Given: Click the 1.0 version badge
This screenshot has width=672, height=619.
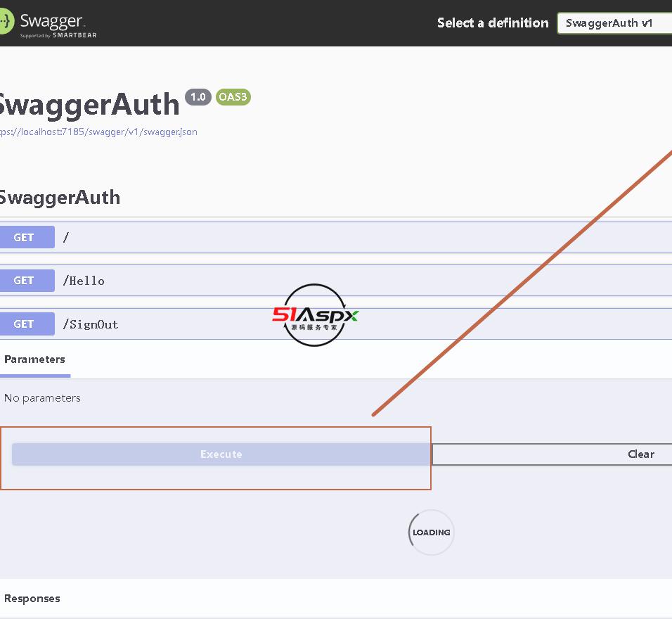Looking at the screenshot, I should coord(198,97).
